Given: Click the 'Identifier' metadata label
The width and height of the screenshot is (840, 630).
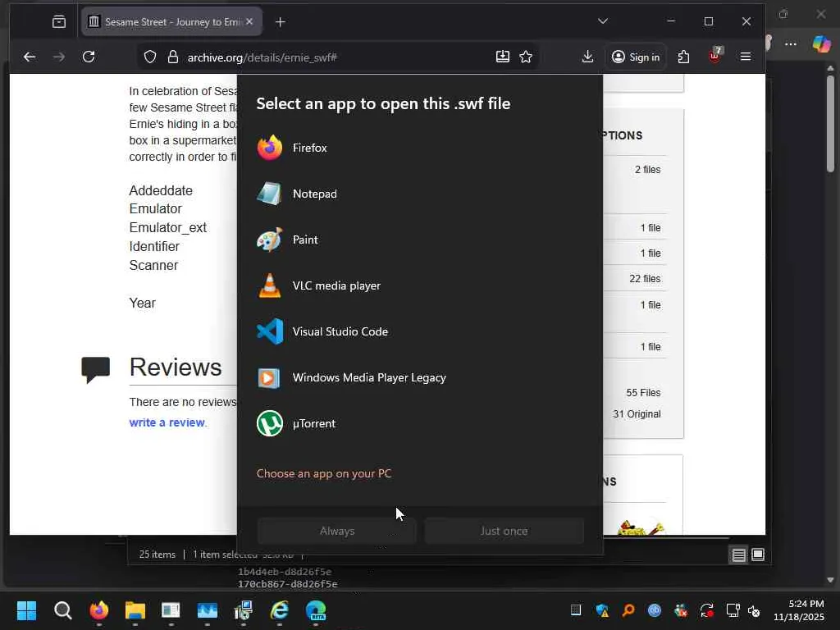Looking at the screenshot, I should (154, 246).
